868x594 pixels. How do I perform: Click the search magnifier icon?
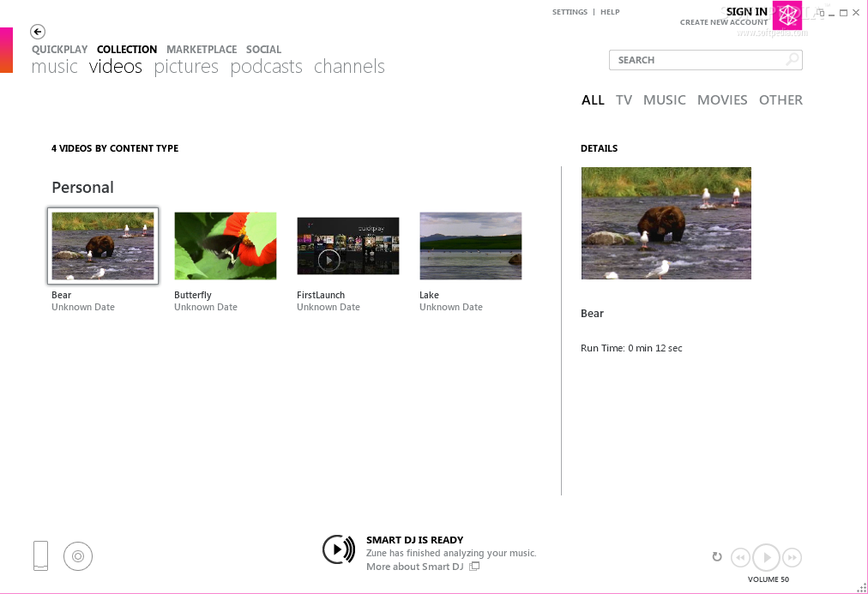793,59
